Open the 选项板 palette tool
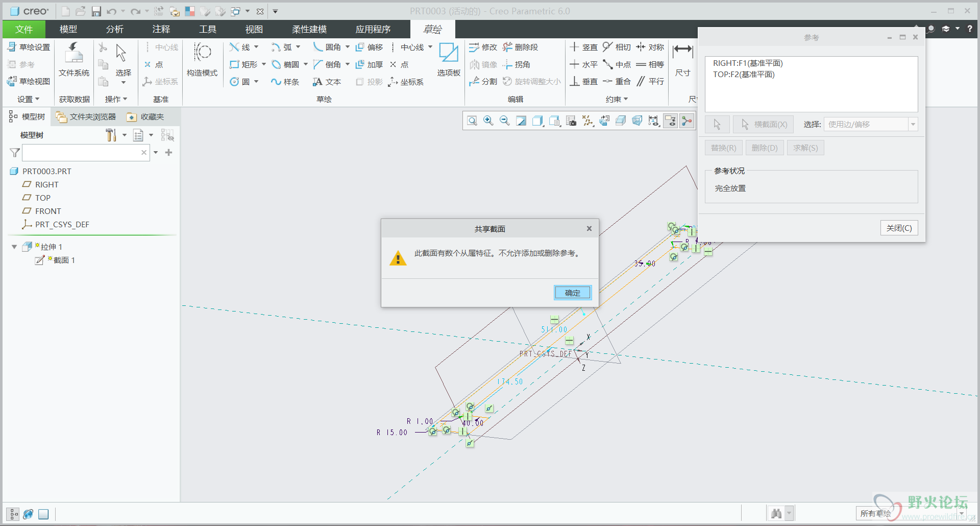This screenshot has width=980, height=526. click(449, 59)
